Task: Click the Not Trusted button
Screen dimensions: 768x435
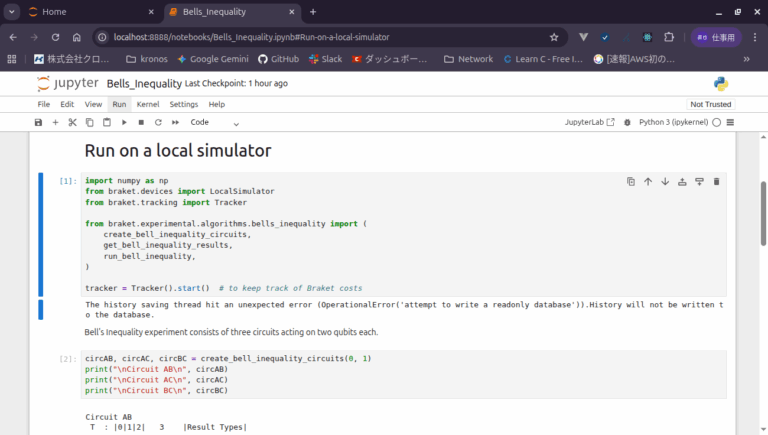Action: coord(711,104)
